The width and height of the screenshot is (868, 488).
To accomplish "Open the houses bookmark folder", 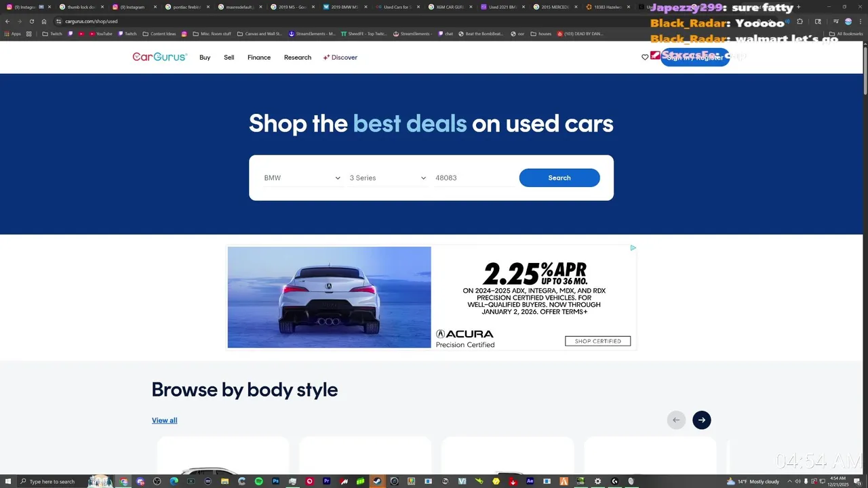I will [x=541, y=33].
